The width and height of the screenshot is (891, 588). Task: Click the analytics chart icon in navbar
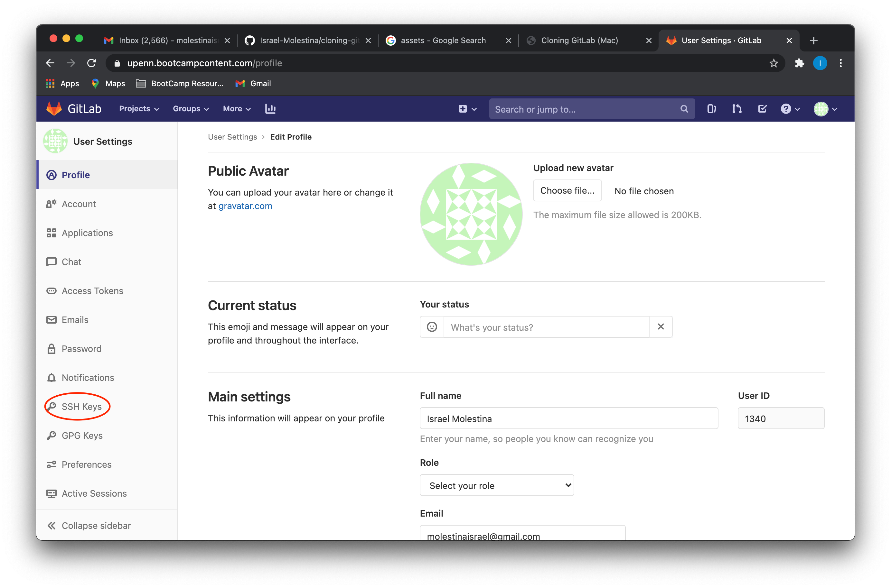(x=270, y=109)
